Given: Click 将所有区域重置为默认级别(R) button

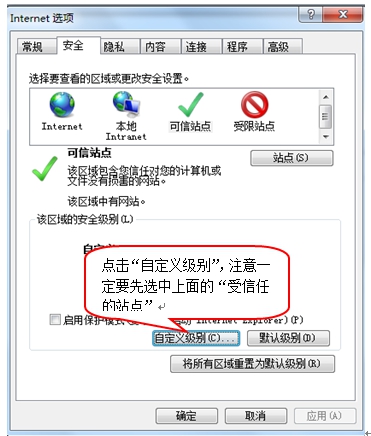Looking at the screenshot, I should click(x=252, y=364).
